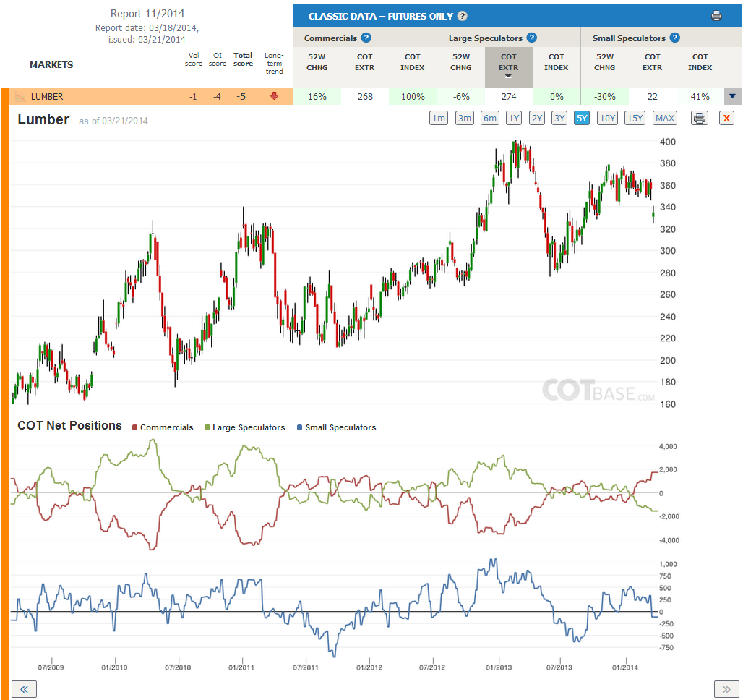The width and height of the screenshot is (743, 700).
Task: Open help icon next to Futures Only
Action: [x=463, y=16]
